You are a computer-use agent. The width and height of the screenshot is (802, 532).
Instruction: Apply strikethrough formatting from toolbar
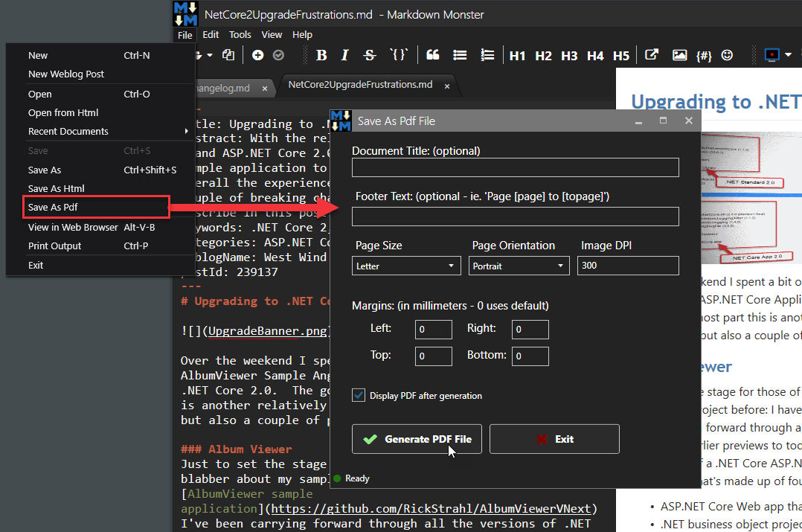(369, 55)
